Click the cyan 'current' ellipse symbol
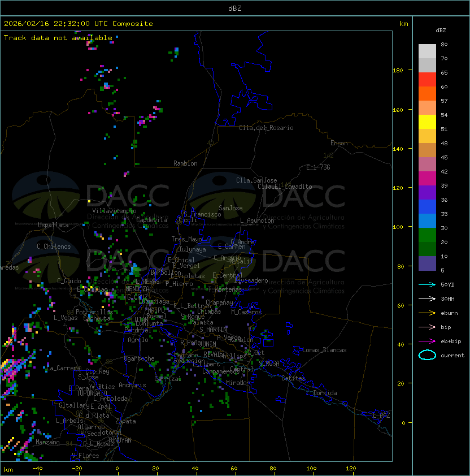 click(x=427, y=355)
